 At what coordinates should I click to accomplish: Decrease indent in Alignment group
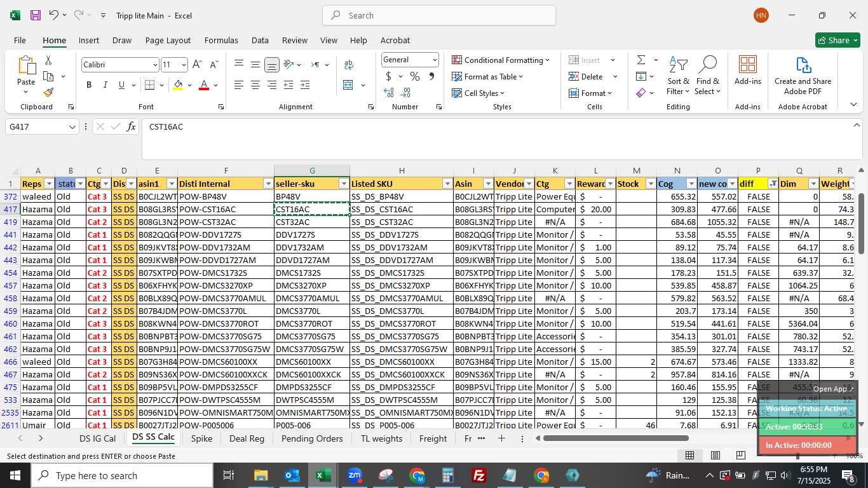tap(288, 85)
